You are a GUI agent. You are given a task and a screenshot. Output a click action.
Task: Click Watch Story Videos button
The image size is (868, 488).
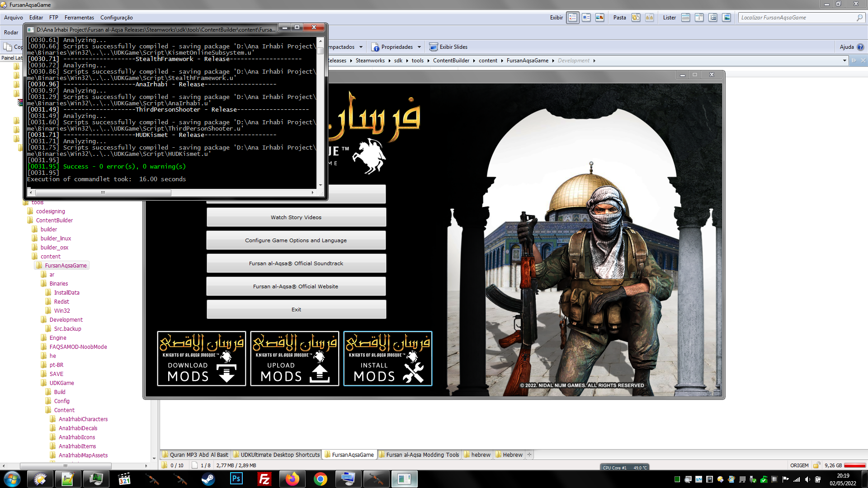point(296,216)
